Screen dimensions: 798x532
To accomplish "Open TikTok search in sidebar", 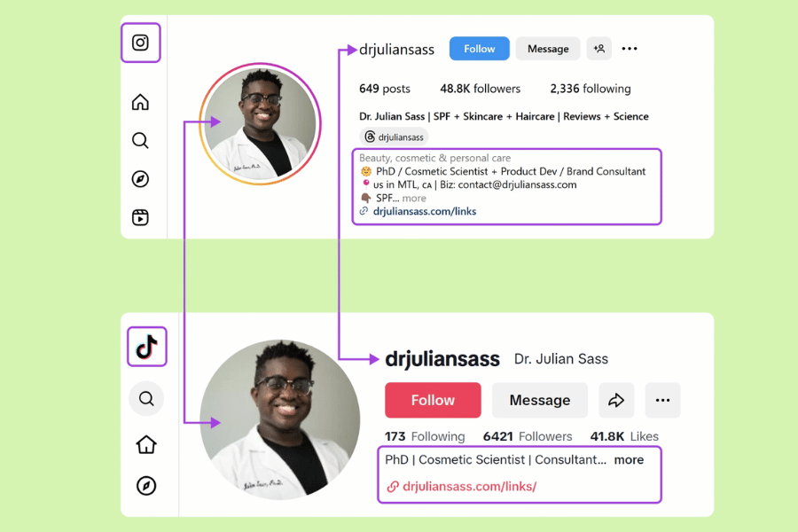I will [x=146, y=399].
